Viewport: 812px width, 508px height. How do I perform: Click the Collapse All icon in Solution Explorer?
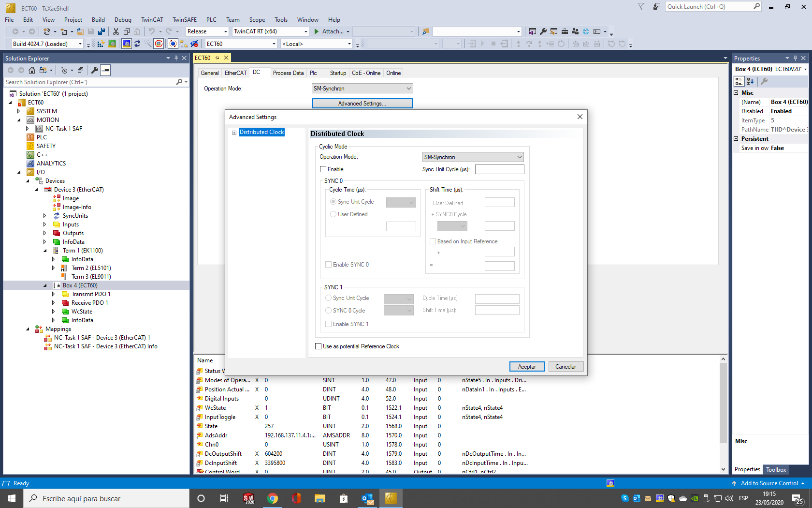80,70
